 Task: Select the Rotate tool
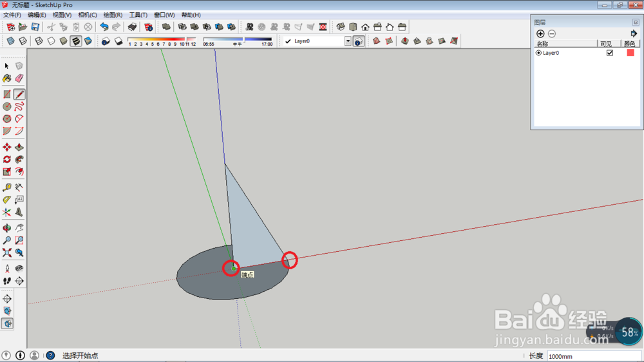pos(6,160)
